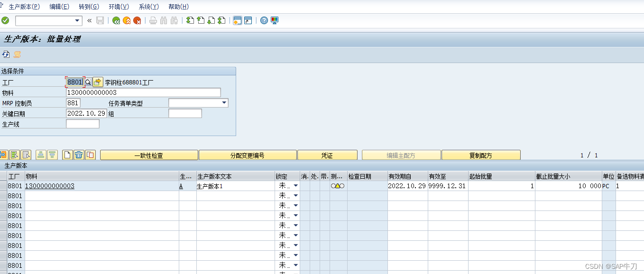644x274 pixels.
Task: Click the 有效期自 cell 2022.10.29 in the table
Action: point(407,186)
